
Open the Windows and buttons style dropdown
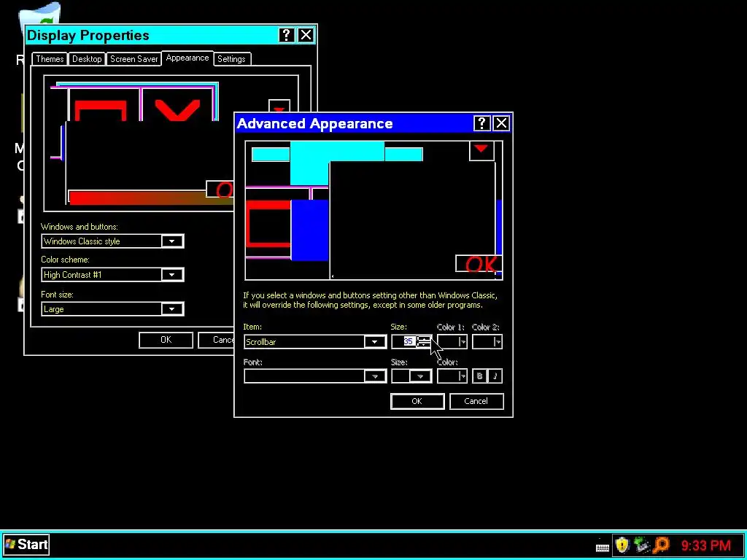[x=172, y=241]
